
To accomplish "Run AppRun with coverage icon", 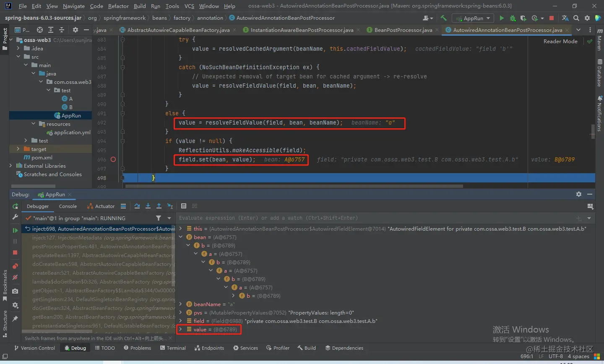I will [x=523, y=18].
